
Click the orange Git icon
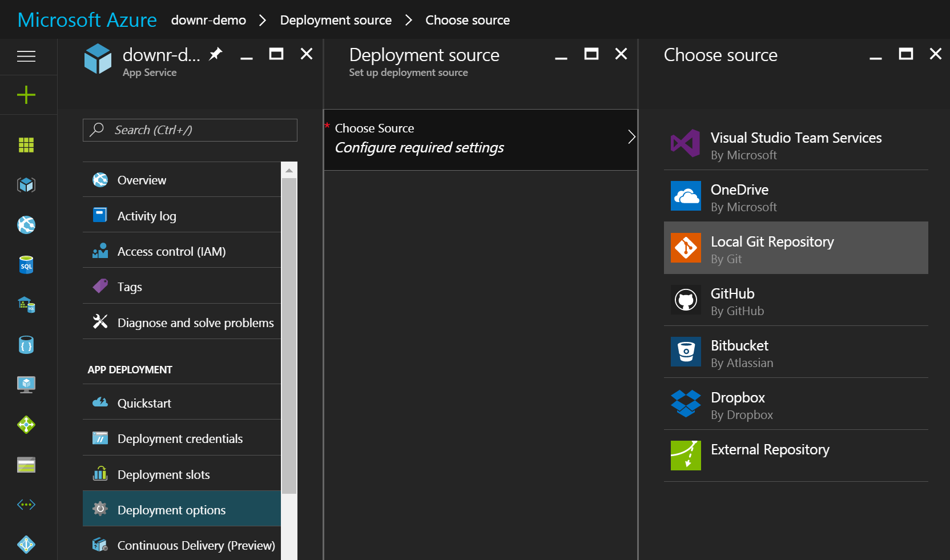click(686, 248)
